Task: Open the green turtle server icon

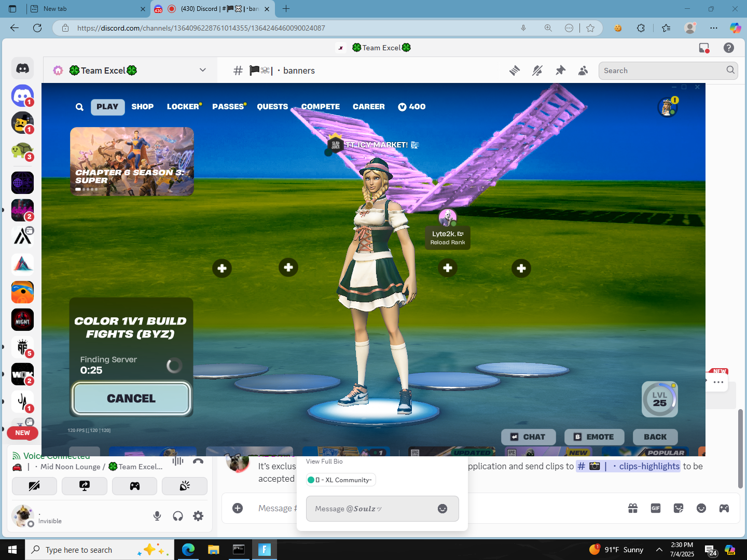Action: point(22,151)
